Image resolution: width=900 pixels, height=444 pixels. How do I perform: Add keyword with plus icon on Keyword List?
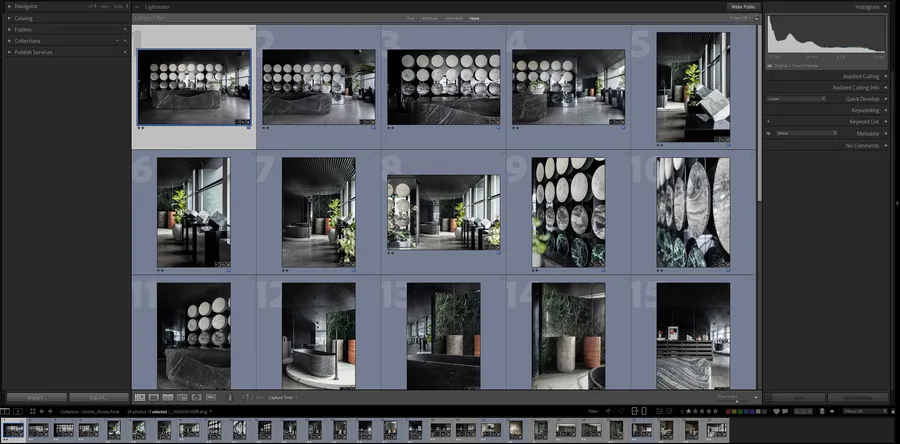tap(768, 122)
